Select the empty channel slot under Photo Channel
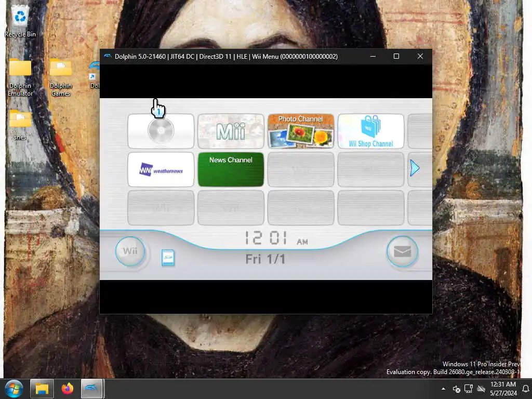Viewport: 532px width, 399px height. pos(301,169)
